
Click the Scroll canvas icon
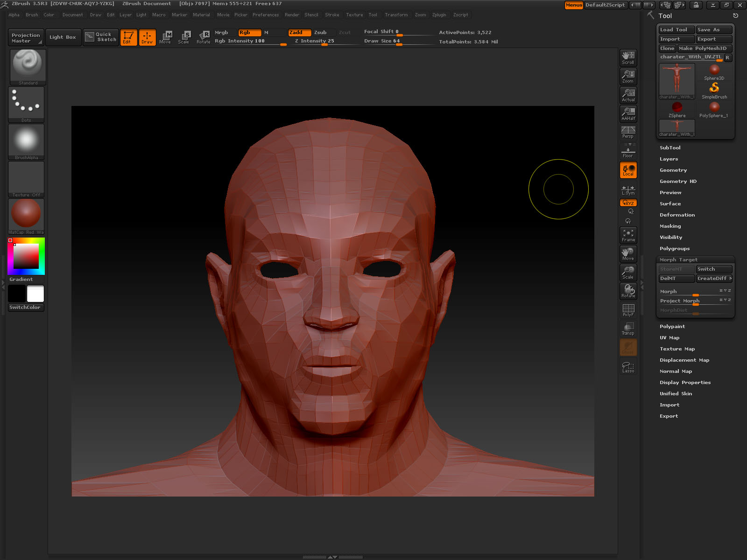coord(628,58)
